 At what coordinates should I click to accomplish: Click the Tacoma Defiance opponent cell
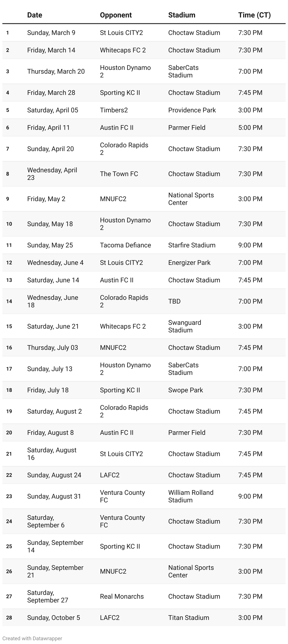click(x=125, y=245)
